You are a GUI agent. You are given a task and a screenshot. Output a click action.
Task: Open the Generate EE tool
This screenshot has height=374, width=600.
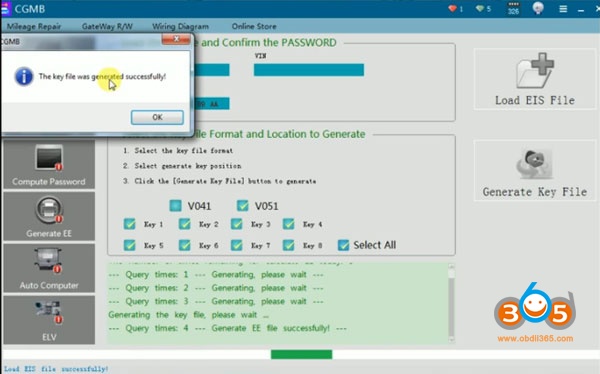coord(49,216)
